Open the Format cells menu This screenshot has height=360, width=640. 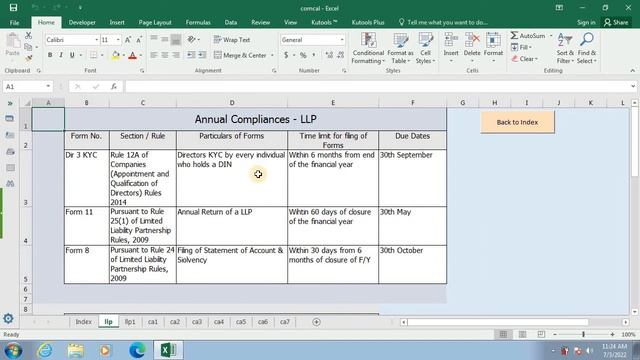click(493, 48)
